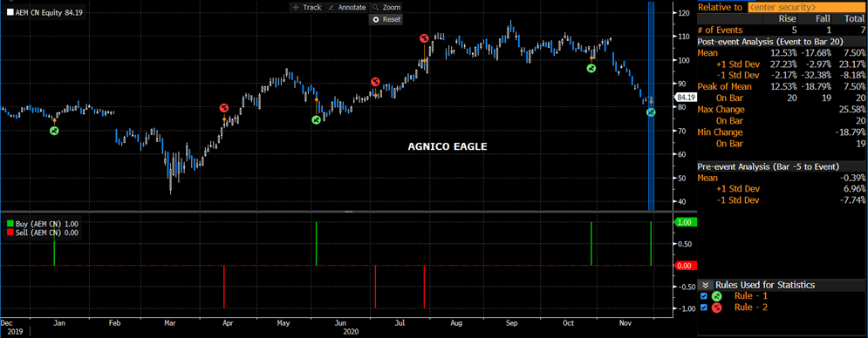Click the Mean fall value -17.68%
The image size is (868, 338).
click(817, 52)
